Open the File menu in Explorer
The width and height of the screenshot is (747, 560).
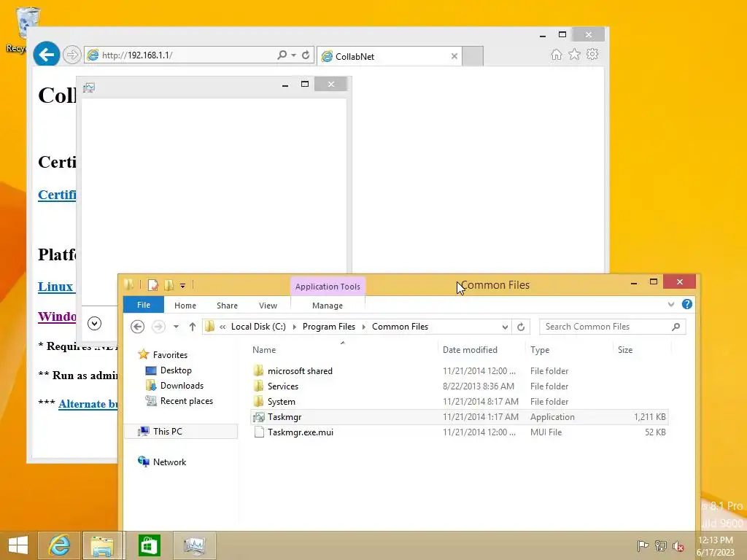144,305
